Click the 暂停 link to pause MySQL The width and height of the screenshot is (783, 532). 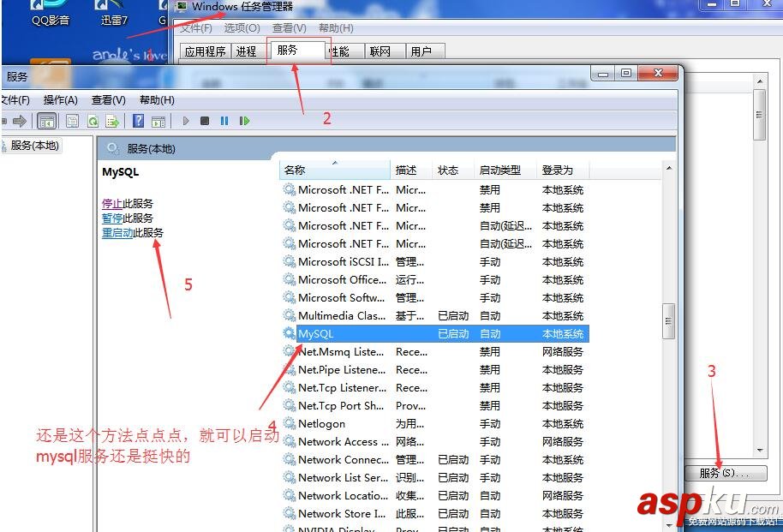tap(112, 218)
